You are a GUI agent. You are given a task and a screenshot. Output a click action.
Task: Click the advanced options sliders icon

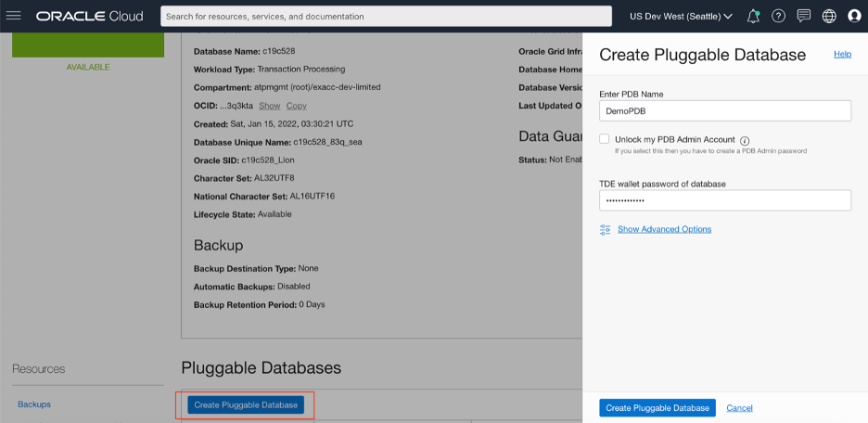606,229
